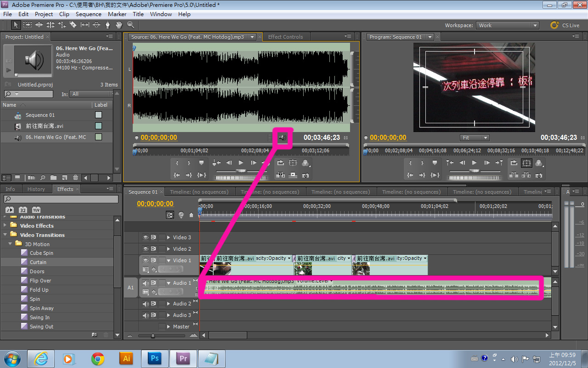This screenshot has height=368, width=588.
Task: Open the Sequence menu
Action: 88,14
